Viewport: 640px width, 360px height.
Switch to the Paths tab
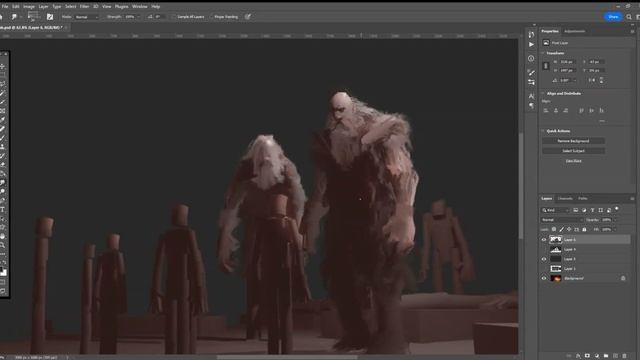(x=583, y=199)
